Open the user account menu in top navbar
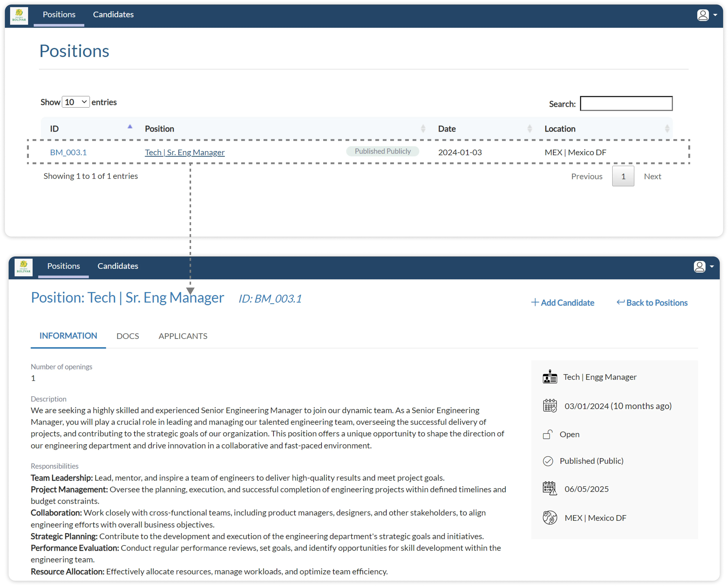This screenshot has height=586, width=728. [x=707, y=15]
